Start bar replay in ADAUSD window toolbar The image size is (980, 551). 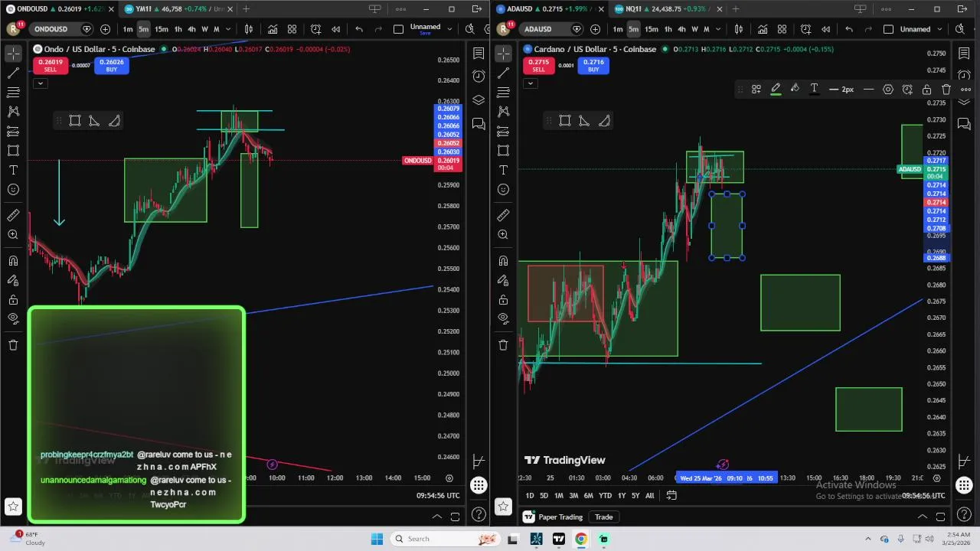pos(825,29)
